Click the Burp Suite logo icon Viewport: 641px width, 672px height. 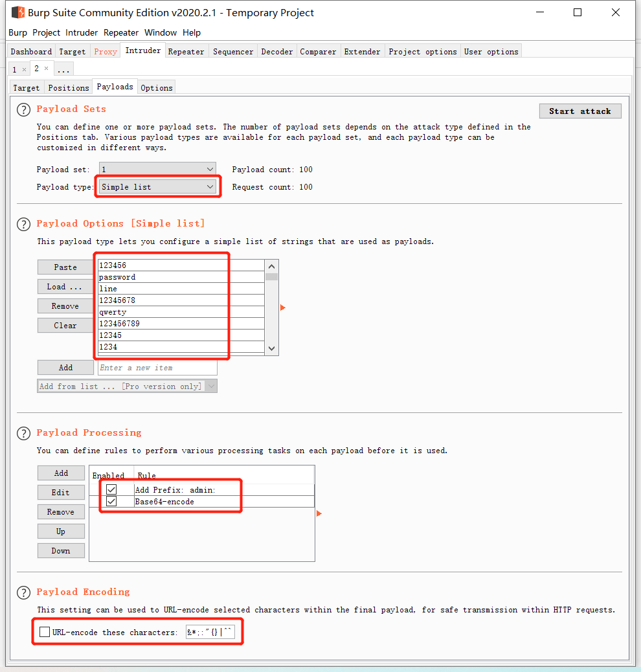18,12
